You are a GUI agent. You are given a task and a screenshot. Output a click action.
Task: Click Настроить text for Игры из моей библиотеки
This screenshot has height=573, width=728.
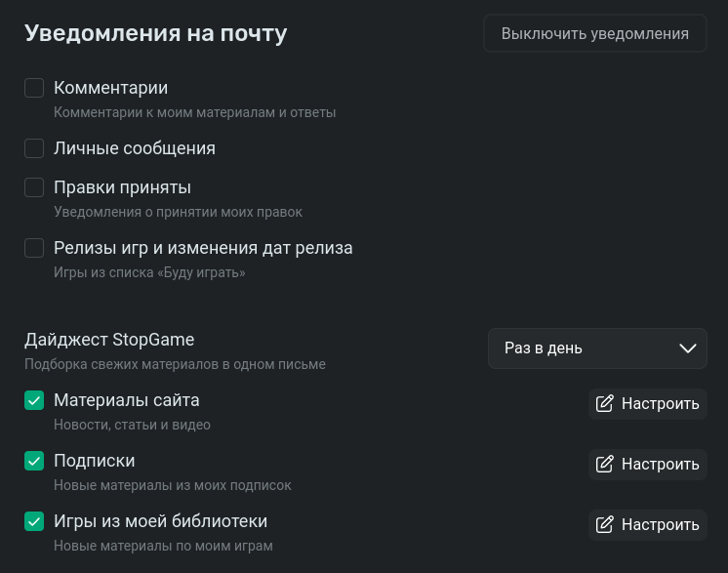coord(661,525)
